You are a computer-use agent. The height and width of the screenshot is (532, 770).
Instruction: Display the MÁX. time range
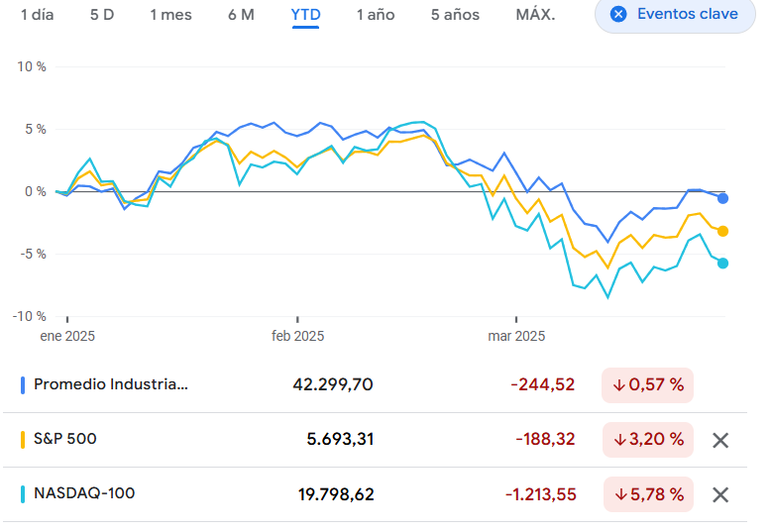(x=535, y=15)
